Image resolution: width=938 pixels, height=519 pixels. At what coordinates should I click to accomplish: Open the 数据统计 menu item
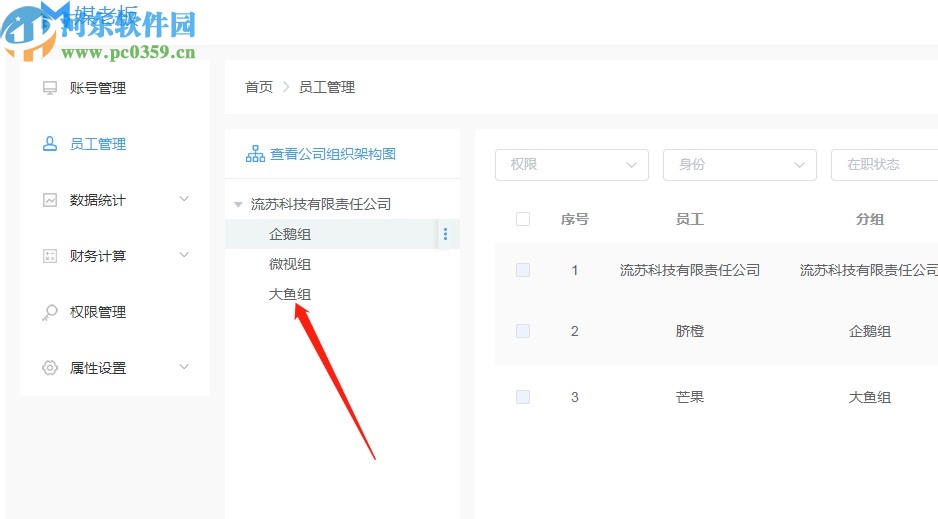98,200
